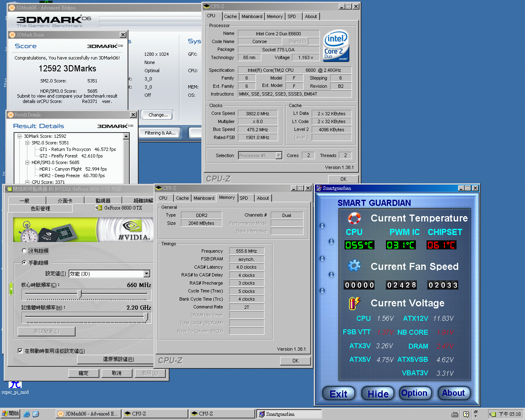
Task: Click About button in Smart Guardian
Action: (x=453, y=393)
